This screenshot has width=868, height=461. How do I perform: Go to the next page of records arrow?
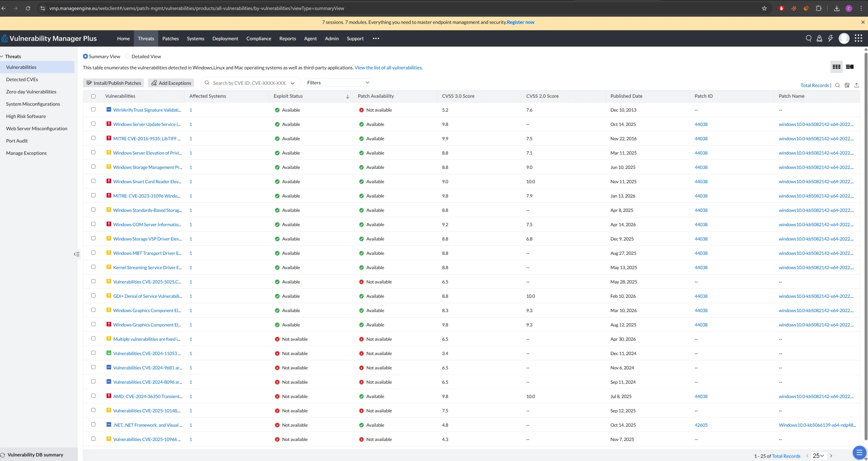(831, 456)
